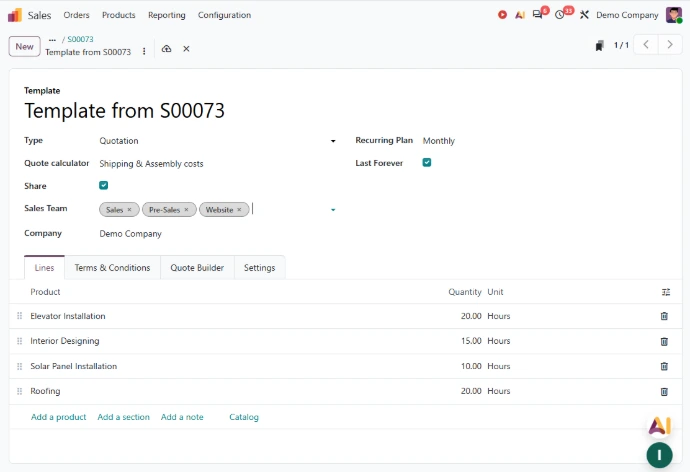
Task: Grab drag handle of Elevator Installation row
Action: click(x=19, y=316)
